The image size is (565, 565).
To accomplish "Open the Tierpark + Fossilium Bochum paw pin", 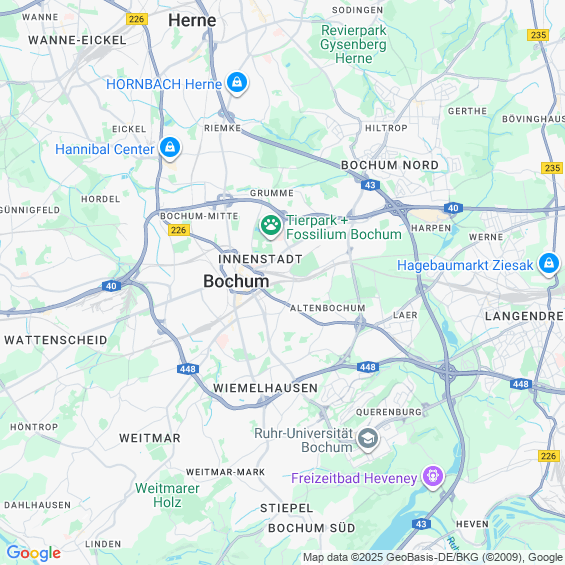I will 270,226.
